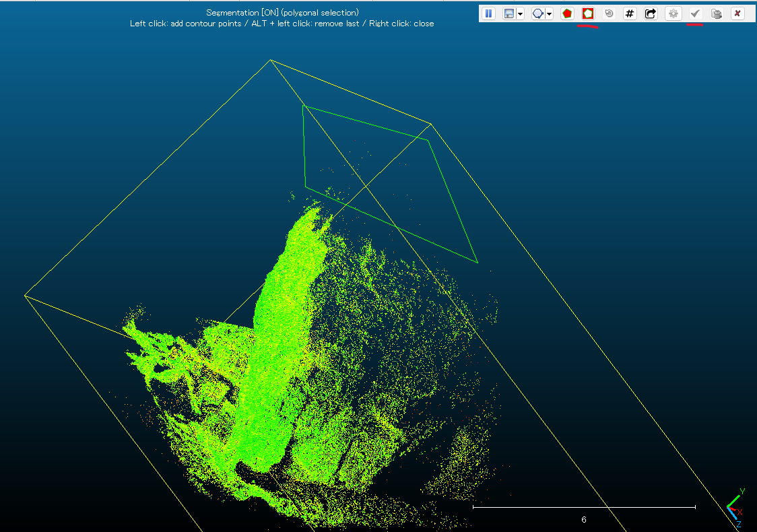
Task: Click the segment-in red pentagon icon
Action: (x=567, y=13)
